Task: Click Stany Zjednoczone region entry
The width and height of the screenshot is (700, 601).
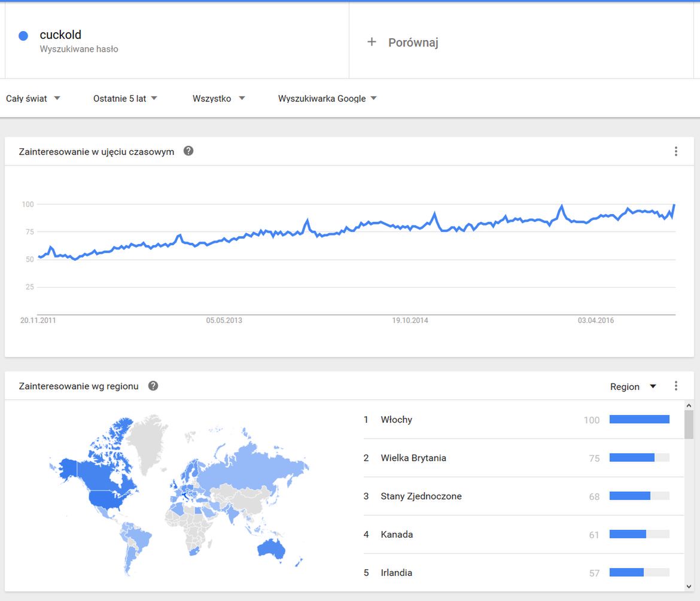Action: [x=421, y=496]
